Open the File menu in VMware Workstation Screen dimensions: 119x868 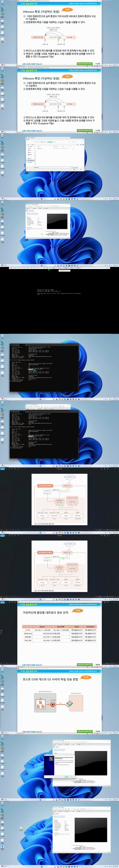pos(27,206)
